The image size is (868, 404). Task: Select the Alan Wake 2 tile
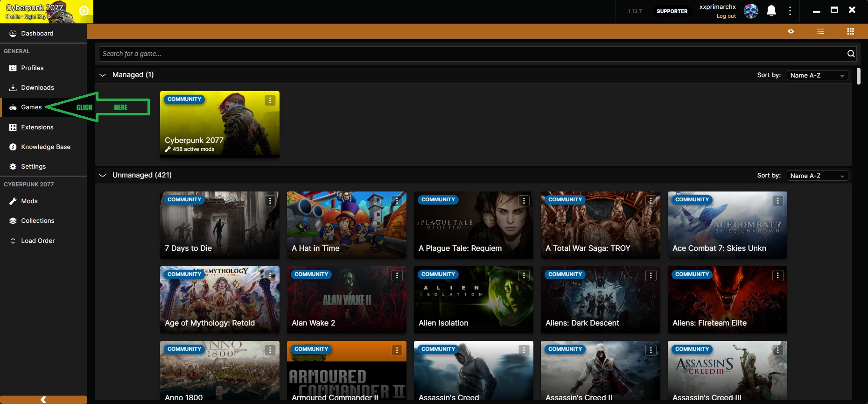click(x=347, y=300)
